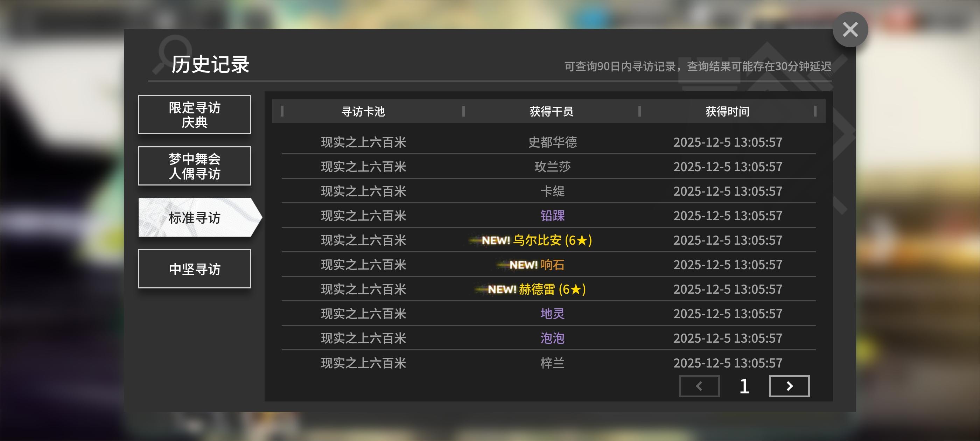This screenshot has width=980, height=441.
Task: Go to next page of records
Action: (789, 386)
